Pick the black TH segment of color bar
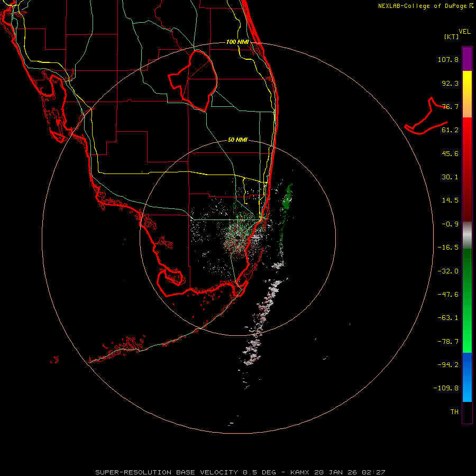This screenshot has height=476, width=476. 467,412
